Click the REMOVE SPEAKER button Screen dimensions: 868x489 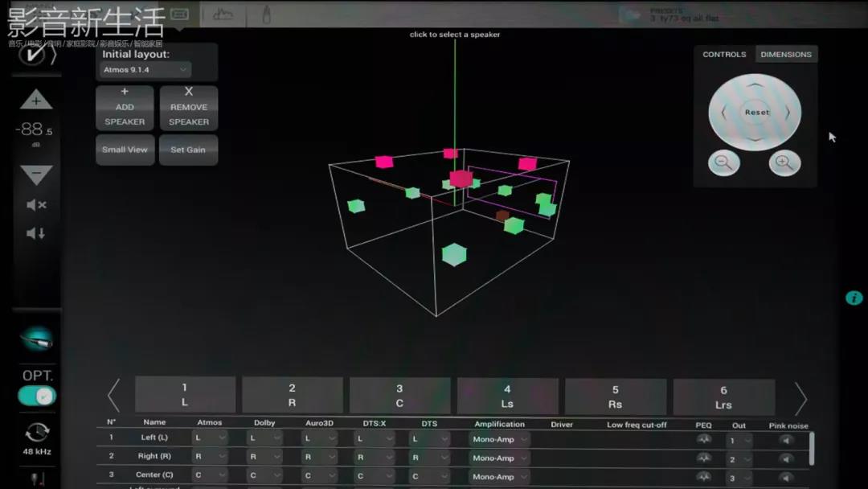(189, 108)
